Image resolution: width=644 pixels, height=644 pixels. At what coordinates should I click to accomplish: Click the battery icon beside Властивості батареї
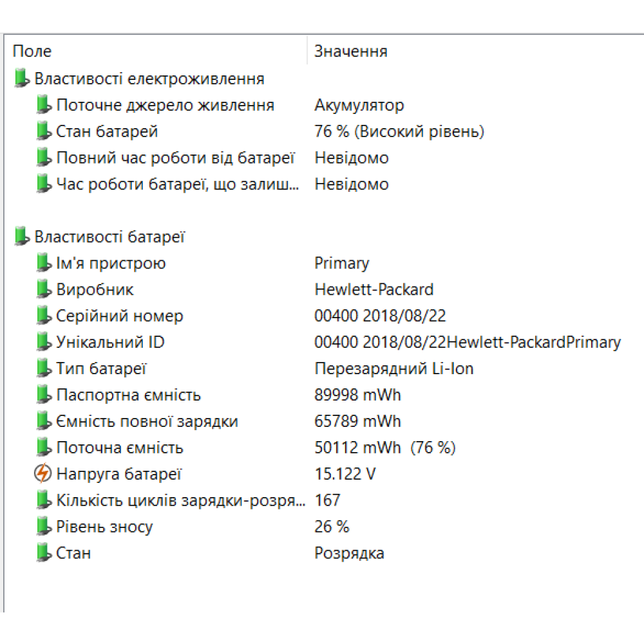click(x=22, y=237)
